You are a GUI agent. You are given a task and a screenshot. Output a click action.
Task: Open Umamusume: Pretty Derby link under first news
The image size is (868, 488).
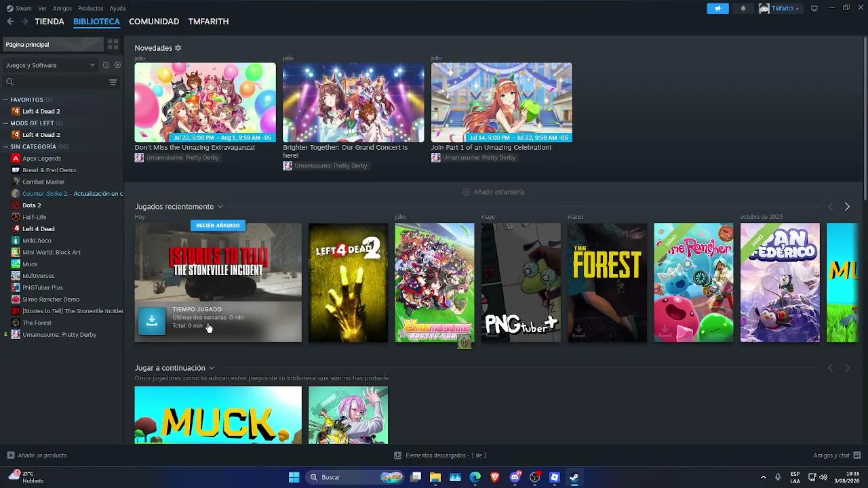click(183, 158)
